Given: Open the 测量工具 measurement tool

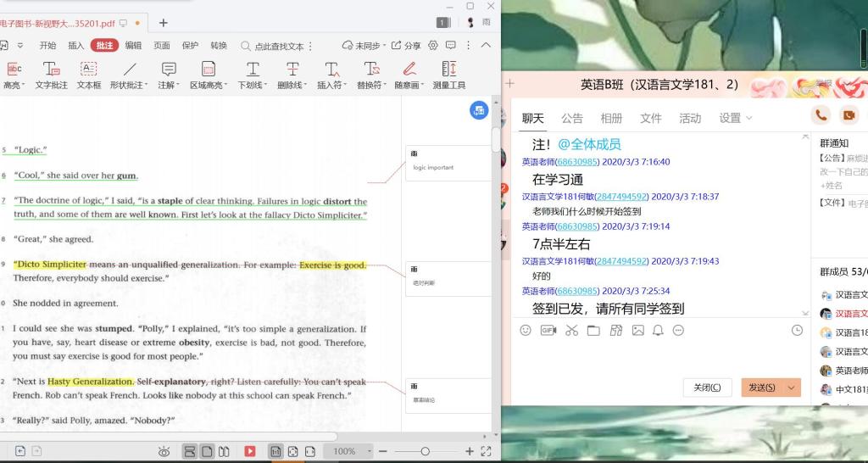Looking at the screenshot, I should click(449, 75).
